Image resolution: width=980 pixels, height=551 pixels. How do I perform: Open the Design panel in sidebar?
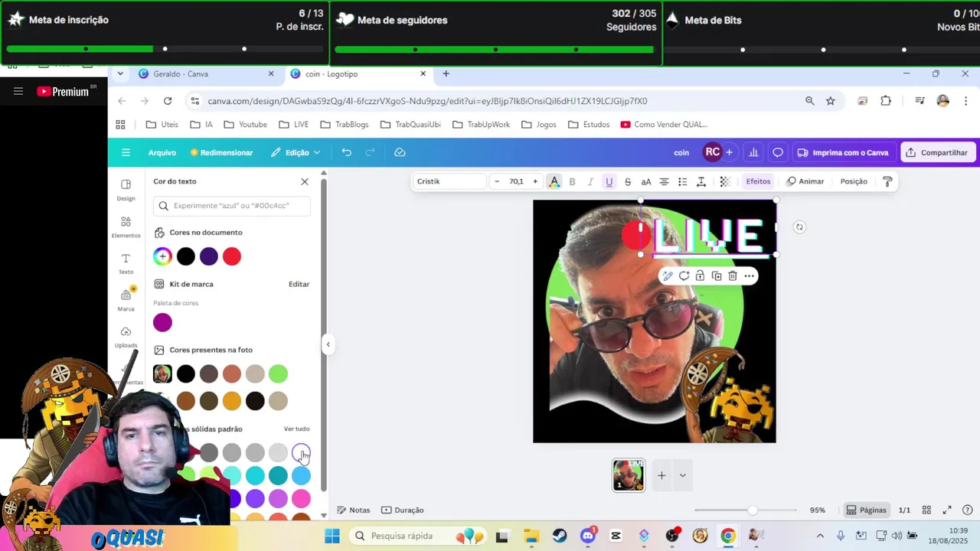point(126,189)
